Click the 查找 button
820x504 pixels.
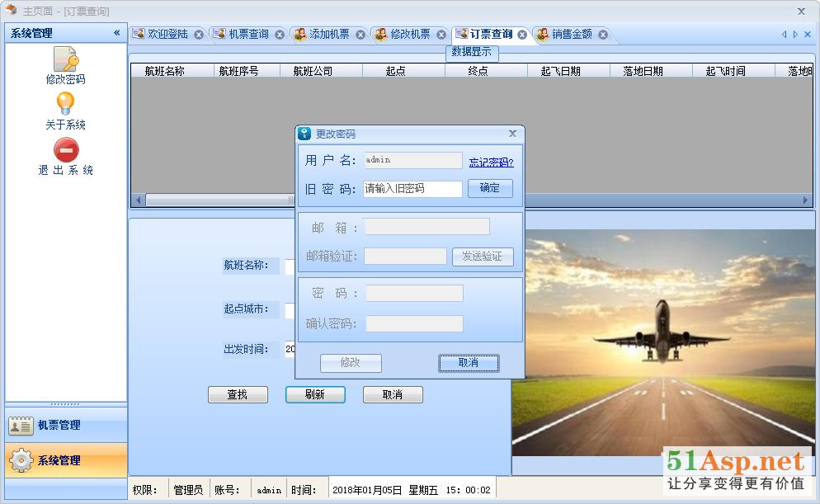(238, 395)
